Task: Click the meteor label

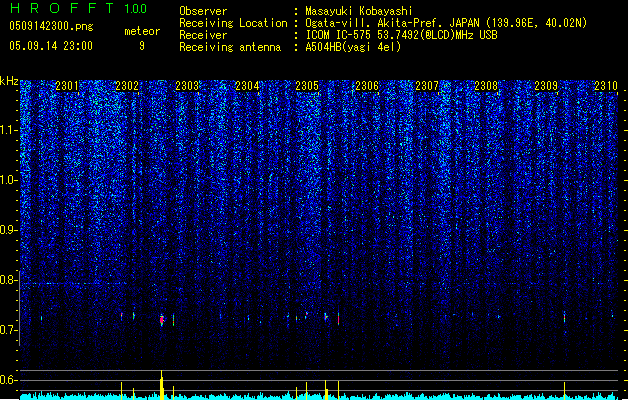Action: point(142,31)
